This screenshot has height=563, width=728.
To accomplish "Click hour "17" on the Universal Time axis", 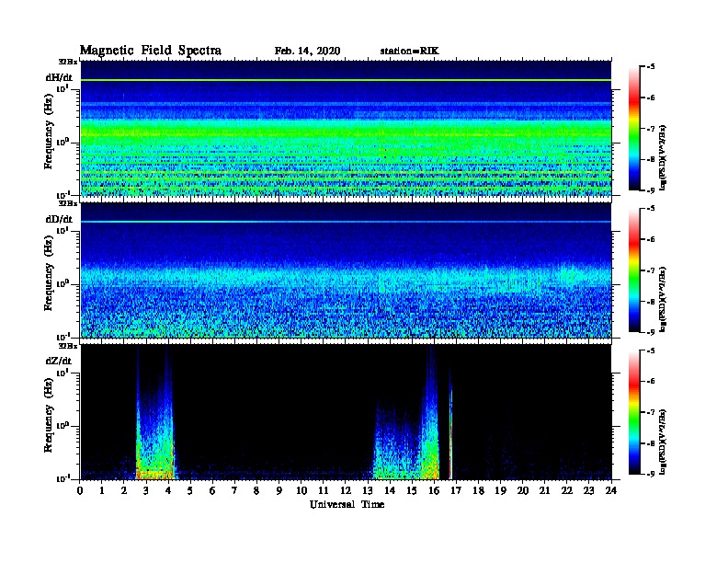I will (457, 491).
